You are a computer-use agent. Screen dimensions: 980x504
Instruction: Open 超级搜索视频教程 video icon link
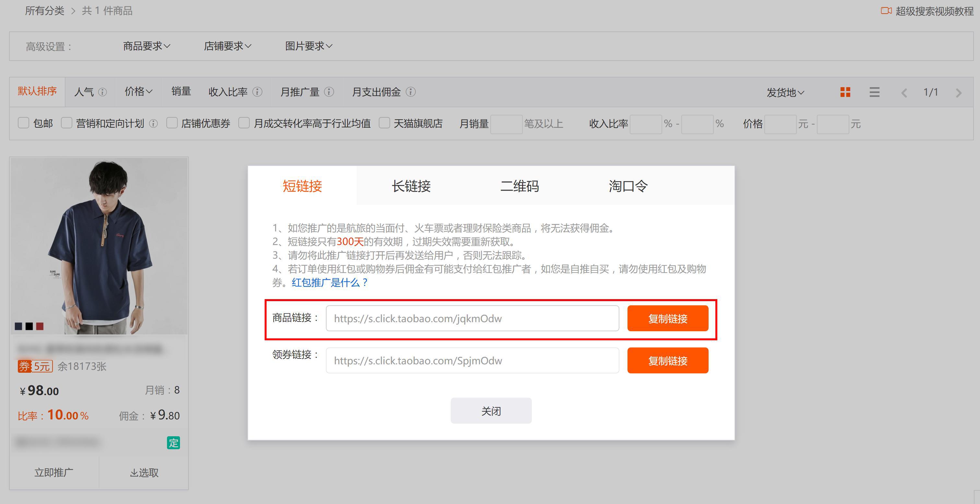click(x=886, y=11)
